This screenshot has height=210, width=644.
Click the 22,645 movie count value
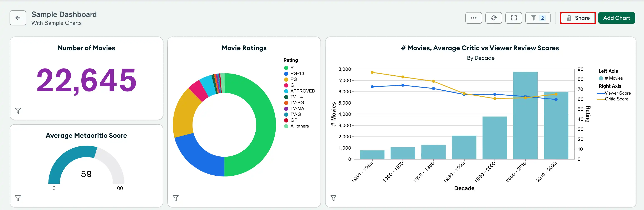pos(86,80)
